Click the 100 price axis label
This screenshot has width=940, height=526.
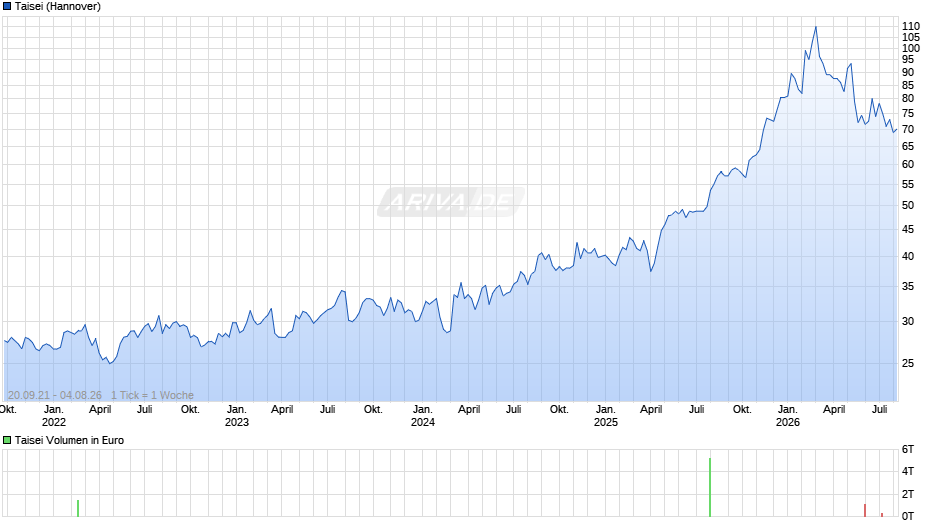click(911, 49)
